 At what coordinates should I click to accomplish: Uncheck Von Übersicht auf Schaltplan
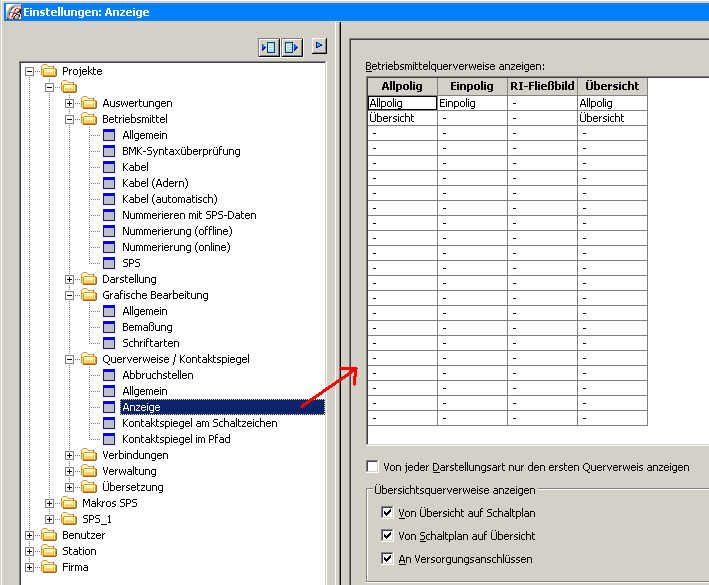tap(387, 513)
